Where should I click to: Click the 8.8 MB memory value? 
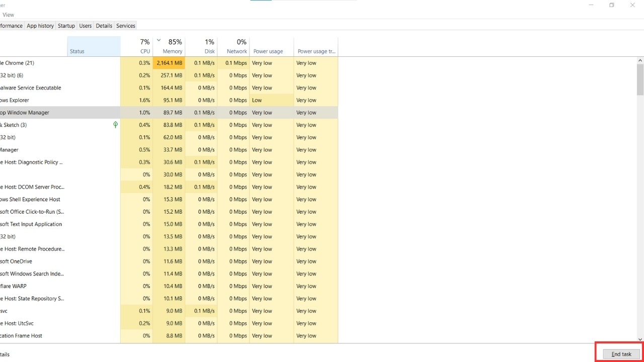[169, 336]
